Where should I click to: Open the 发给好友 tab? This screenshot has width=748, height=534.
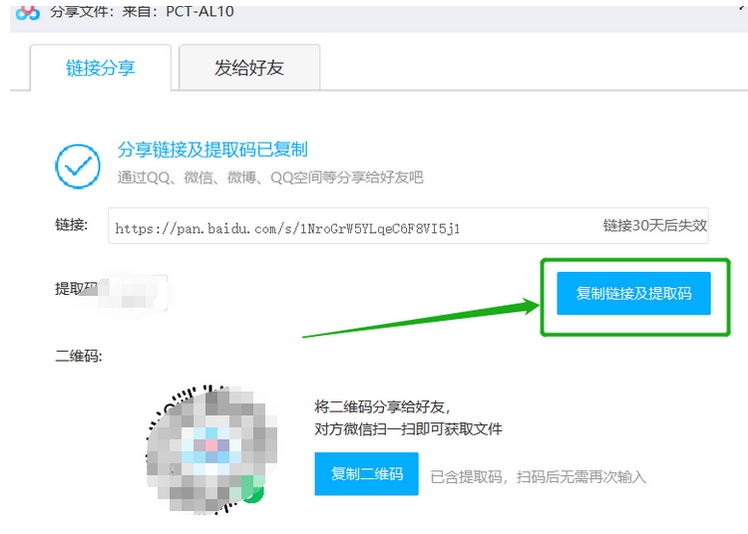[x=249, y=67]
